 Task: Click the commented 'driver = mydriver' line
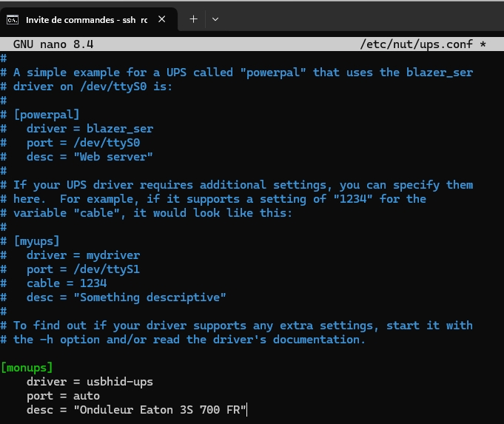pyautogui.click(x=83, y=255)
